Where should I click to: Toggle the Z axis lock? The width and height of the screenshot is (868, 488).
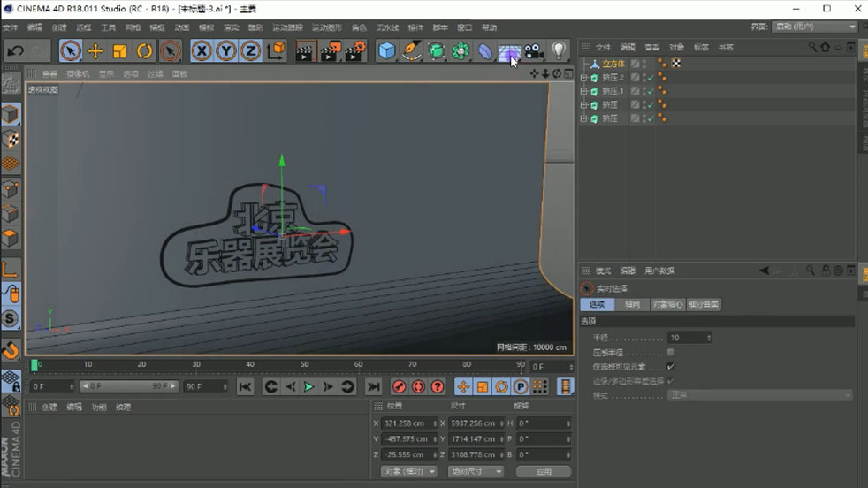[x=250, y=51]
